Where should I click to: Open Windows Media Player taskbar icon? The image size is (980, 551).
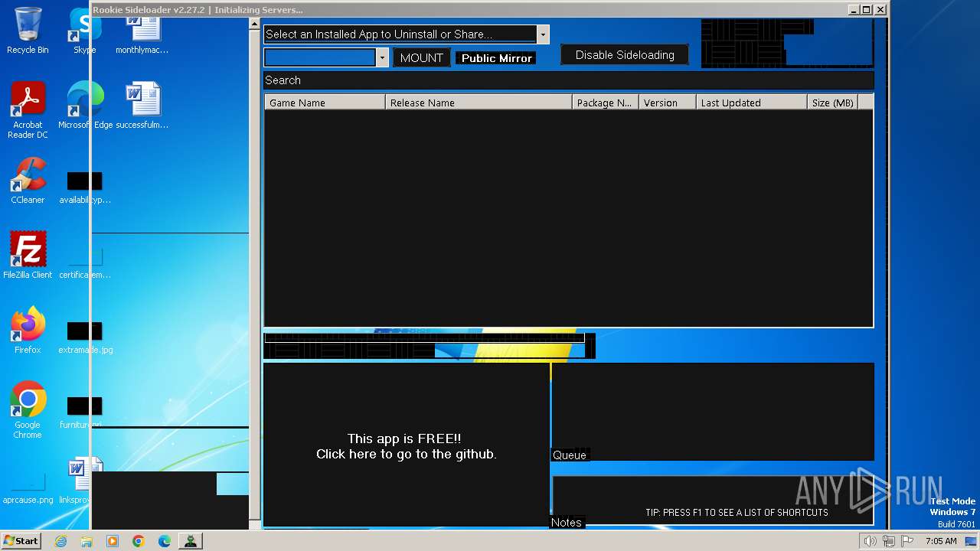click(x=113, y=541)
